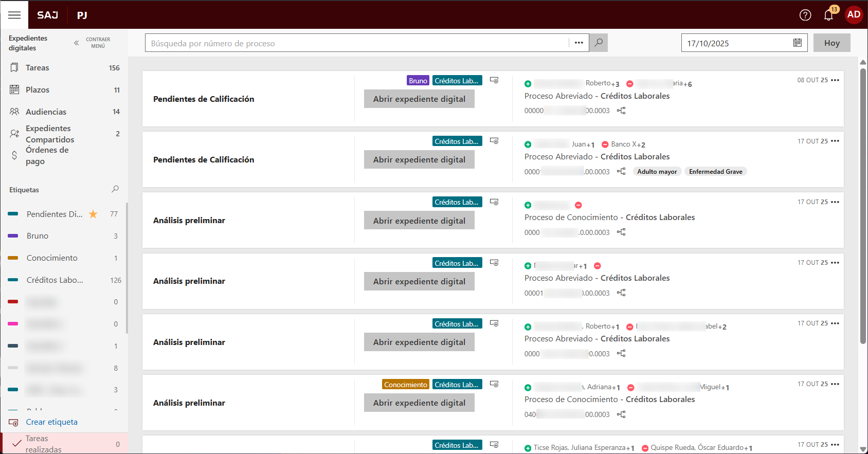Click Enfermedad Grave badge

click(x=715, y=172)
